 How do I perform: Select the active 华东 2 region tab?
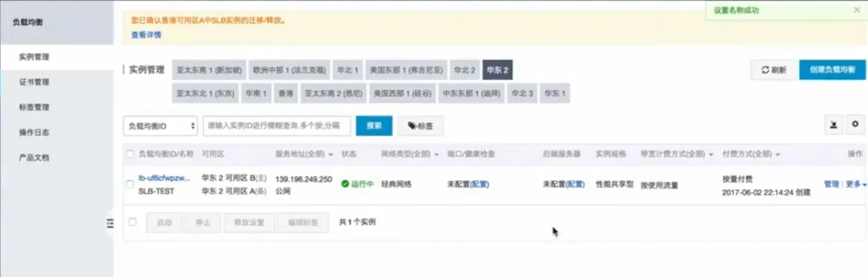click(x=498, y=70)
